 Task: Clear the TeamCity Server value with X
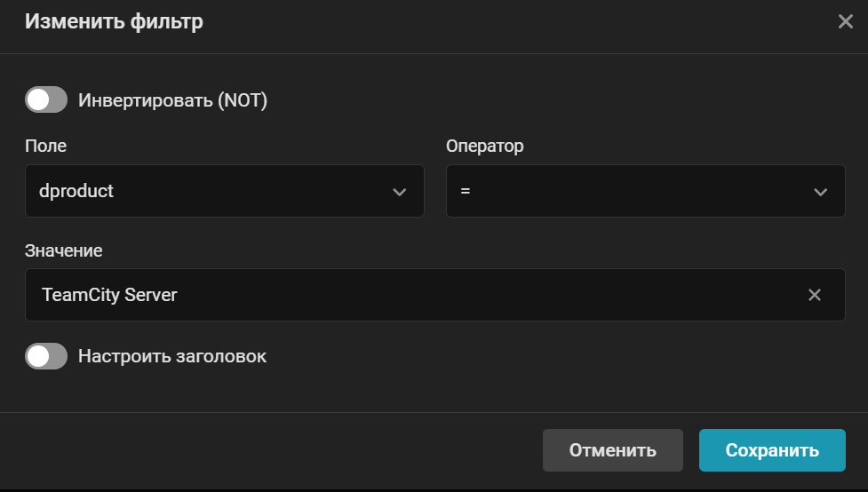click(x=814, y=295)
